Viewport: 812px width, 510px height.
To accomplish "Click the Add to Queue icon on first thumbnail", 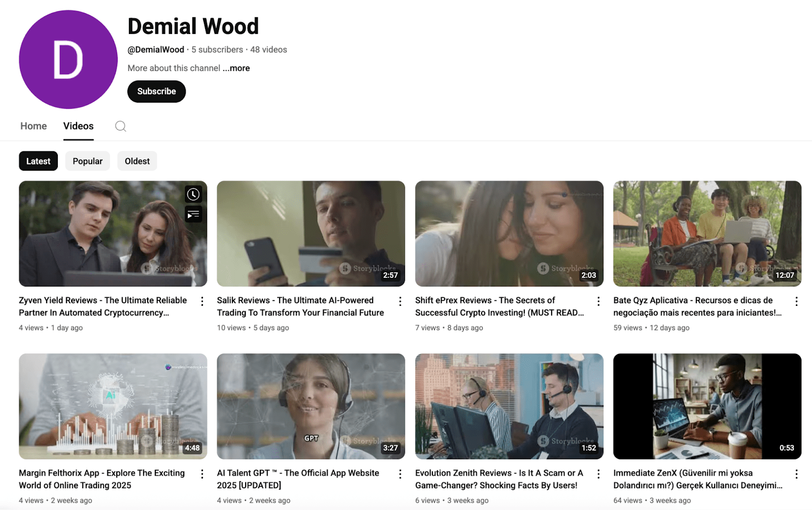I will pyautogui.click(x=193, y=214).
